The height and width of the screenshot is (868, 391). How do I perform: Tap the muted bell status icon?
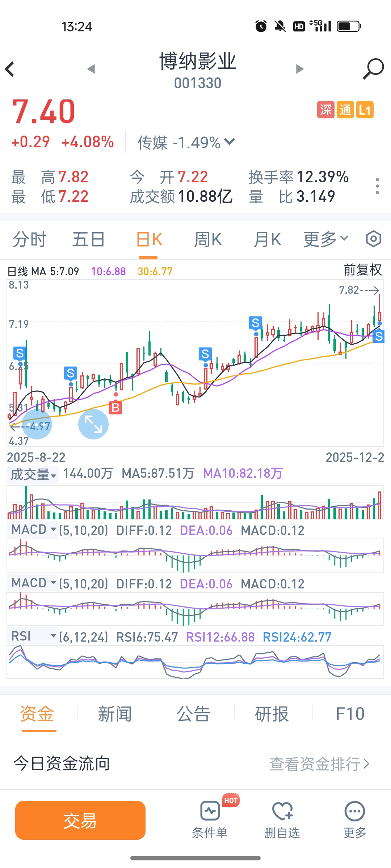[280, 26]
